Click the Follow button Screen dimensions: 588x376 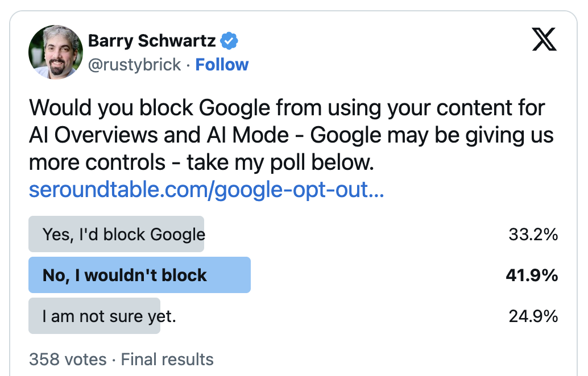click(222, 65)
